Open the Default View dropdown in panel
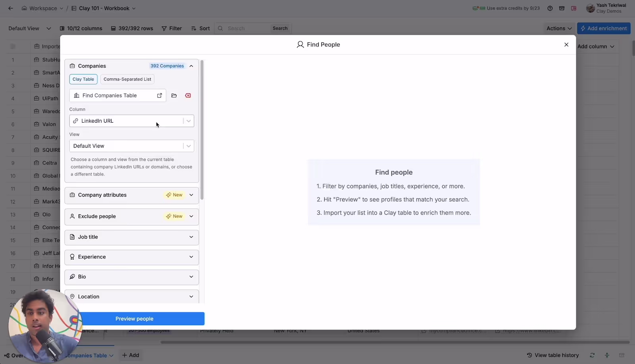 [x=132, y=146]
